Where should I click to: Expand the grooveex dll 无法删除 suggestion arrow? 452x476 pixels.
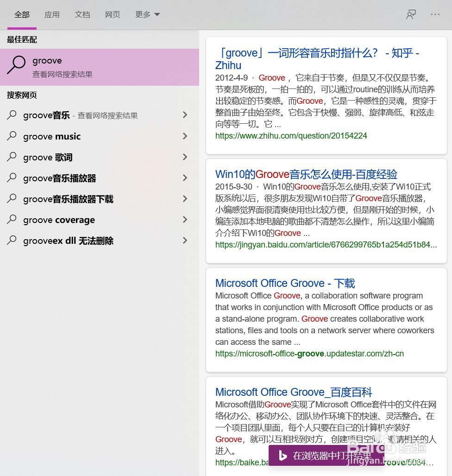[x=185, y=241]
